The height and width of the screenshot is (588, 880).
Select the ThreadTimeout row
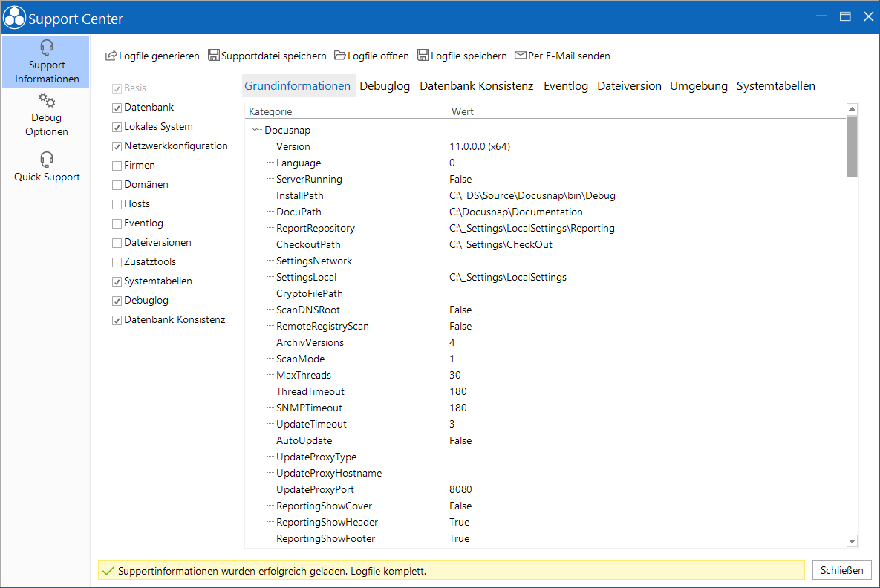click(x=536, y=391)
